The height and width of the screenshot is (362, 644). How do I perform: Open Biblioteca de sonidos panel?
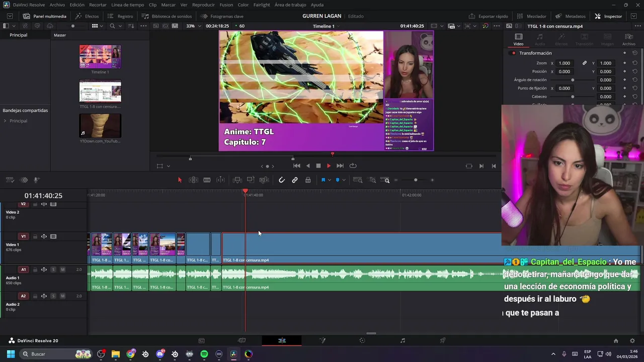pyautogui.click(x=167, y=16)
